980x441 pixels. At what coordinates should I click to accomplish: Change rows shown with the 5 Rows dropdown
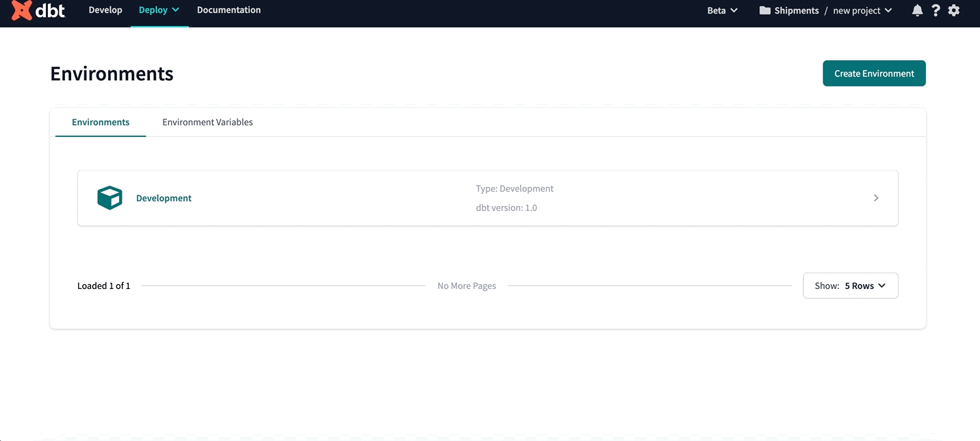pos(850,286)
